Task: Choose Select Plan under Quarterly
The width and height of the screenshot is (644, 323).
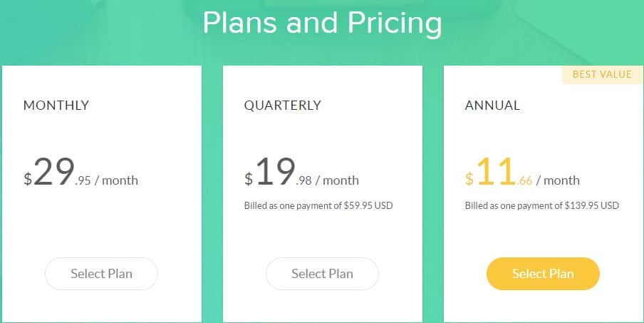Action: click(x=322, y=274)
